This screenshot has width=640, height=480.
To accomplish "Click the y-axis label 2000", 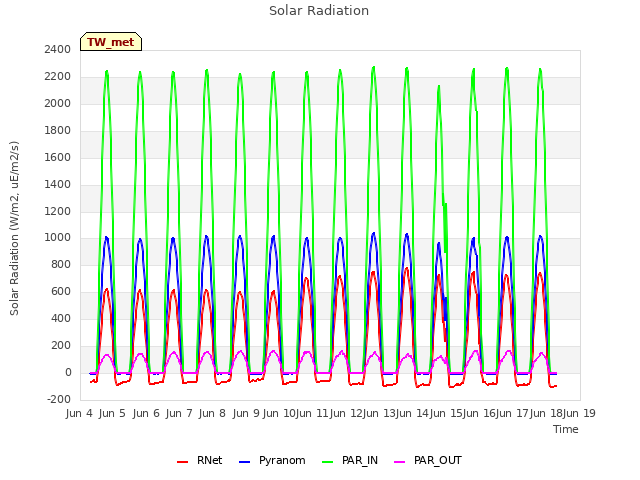I will 58,103.
